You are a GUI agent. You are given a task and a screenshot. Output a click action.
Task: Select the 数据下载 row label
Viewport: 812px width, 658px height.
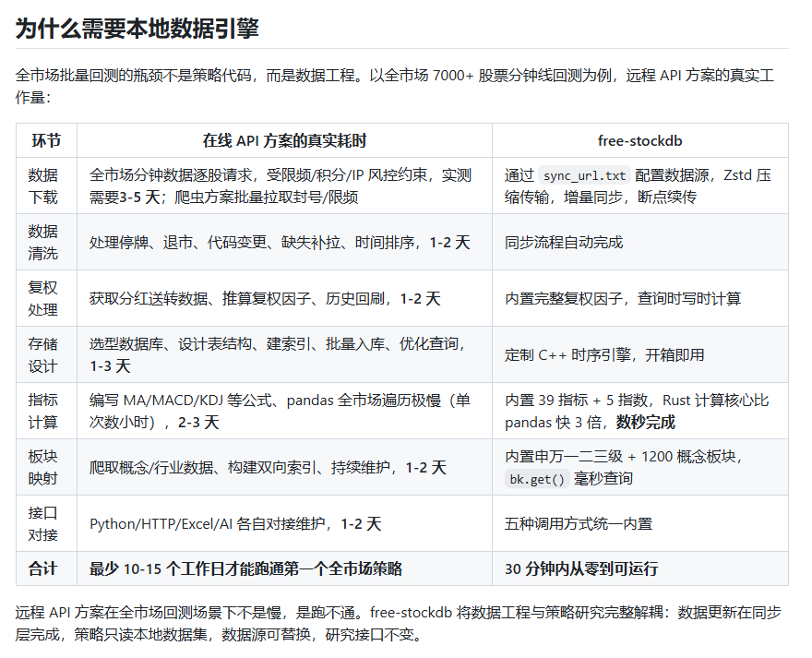pos(43,186)
